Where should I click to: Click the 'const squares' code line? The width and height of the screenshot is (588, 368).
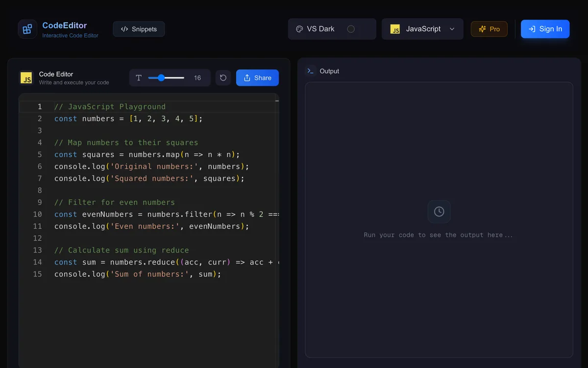point(147,155)
